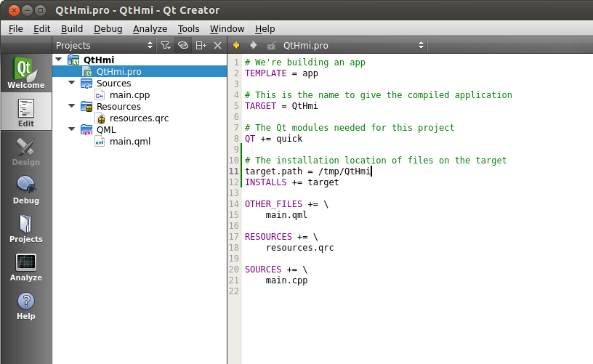Image resolution: width=593 pixels, height=364 pixels.
Task: Open Debug mode in sidebar
Action: [26, 189]
